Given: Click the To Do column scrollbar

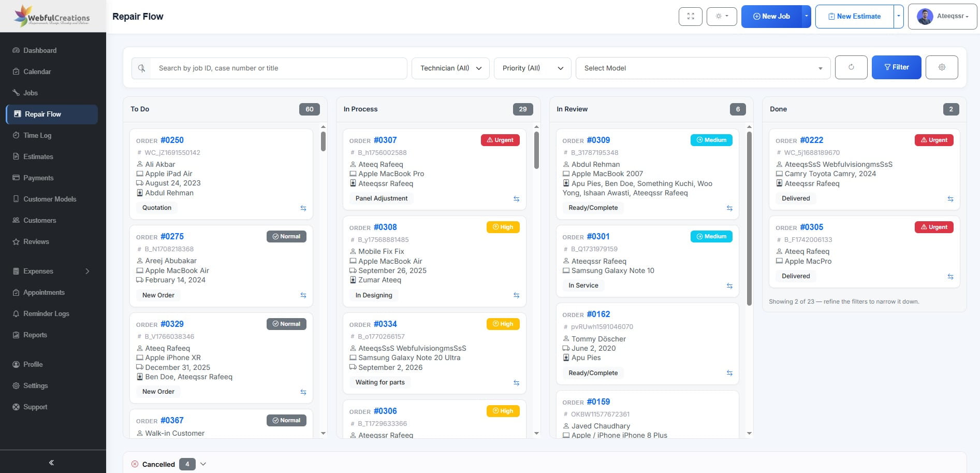Looking at the screenshot, I should click(323, 141).
